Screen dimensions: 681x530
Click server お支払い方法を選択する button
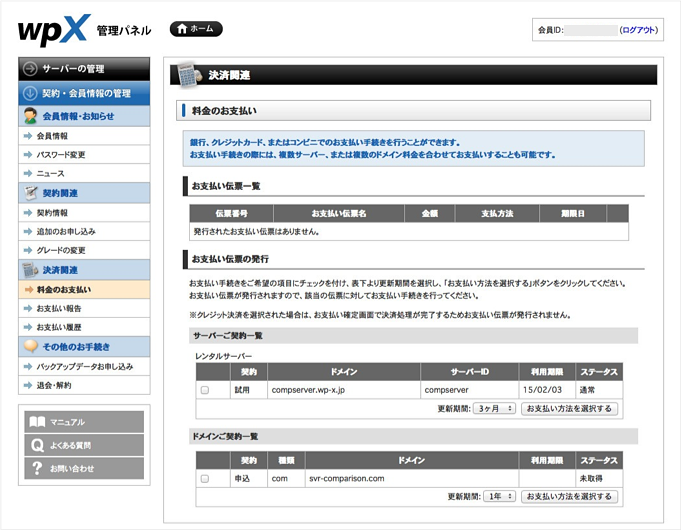click(569, 409)
